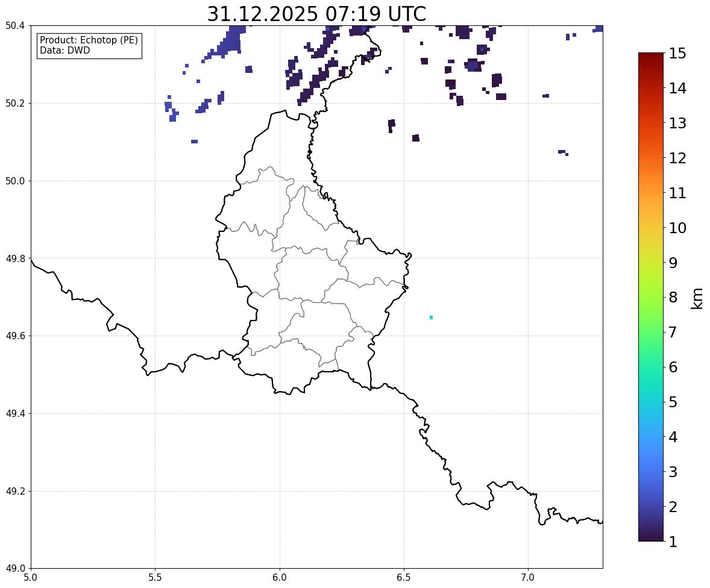Click colorbar tick label 12
The image size is (710, 588).
[677, 158]
